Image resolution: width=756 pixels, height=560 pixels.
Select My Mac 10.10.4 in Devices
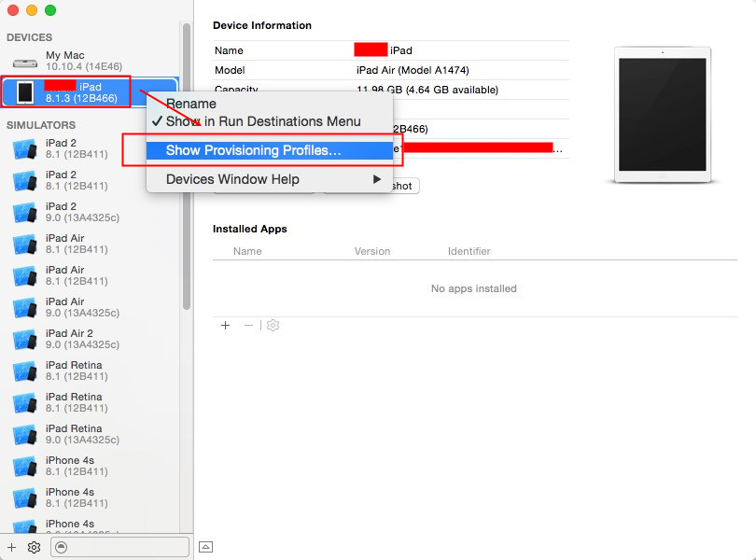(90, 61)
